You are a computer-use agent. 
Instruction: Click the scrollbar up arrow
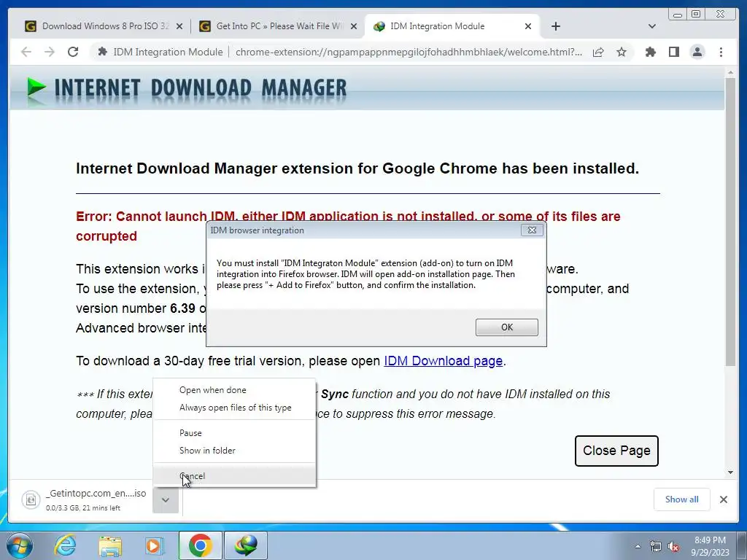[x=730, y=73]
